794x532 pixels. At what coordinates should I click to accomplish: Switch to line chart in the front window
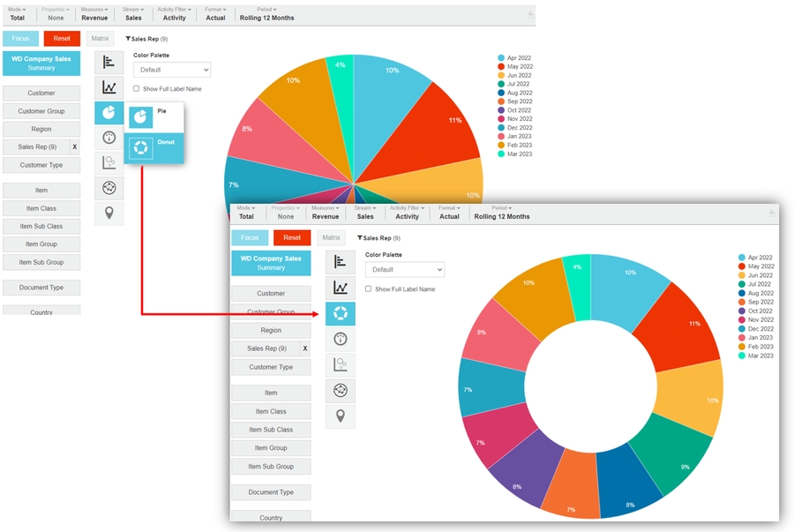[x=340, y=287]
